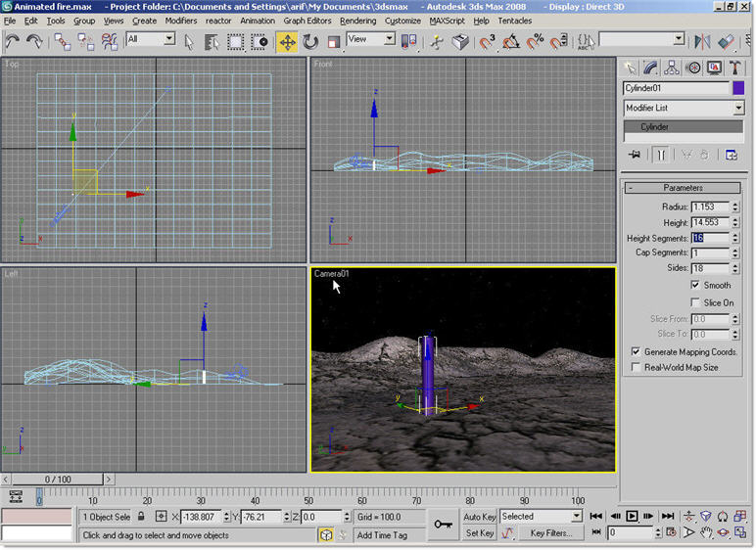The image size is (756, 550).
Task: Activate the Select and Rotate tool
Action: [x=310, y=41]
